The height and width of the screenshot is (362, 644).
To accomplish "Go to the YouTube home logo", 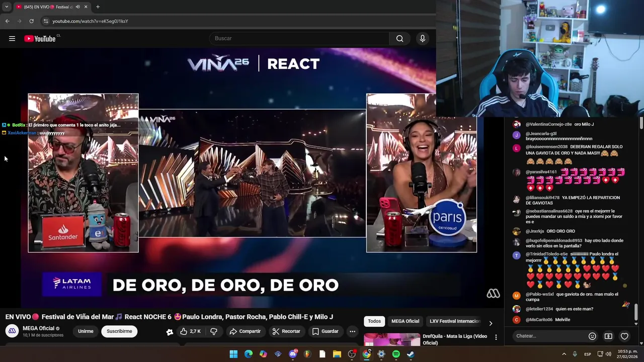I will click(40, 39).
